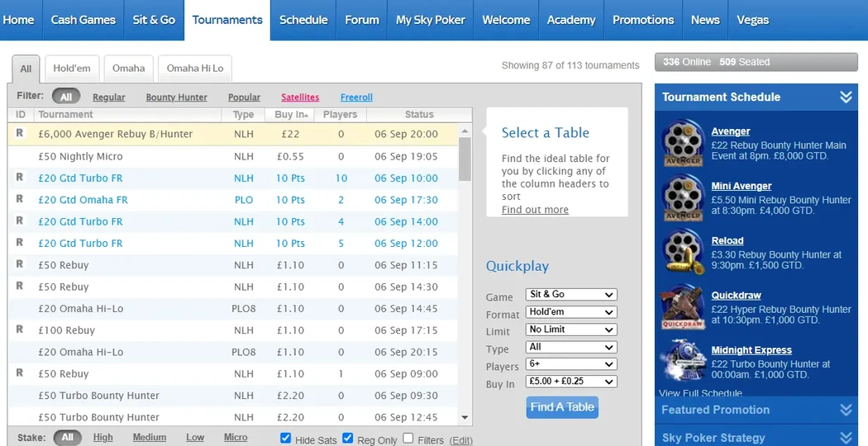Viewport: 868px width, 446px height.
Task: Click rebuy R icon on 06 Sep 11:15 row
Action: (x=20, y=264)
